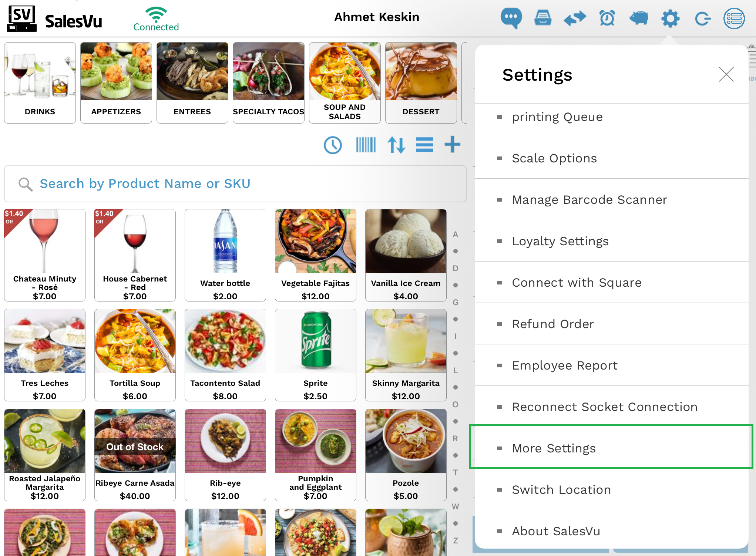Viewport: 756px width, 556px height.
Task: Open the order list icon
Action: (734, 18)
